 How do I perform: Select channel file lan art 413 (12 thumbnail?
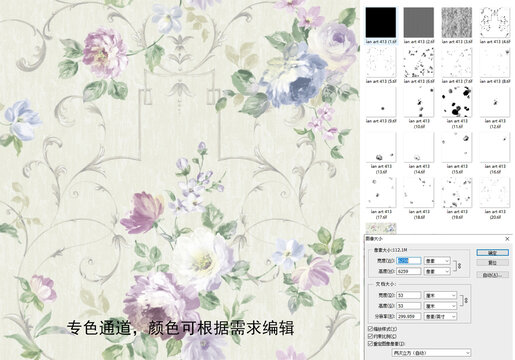(x=495, y=102)
